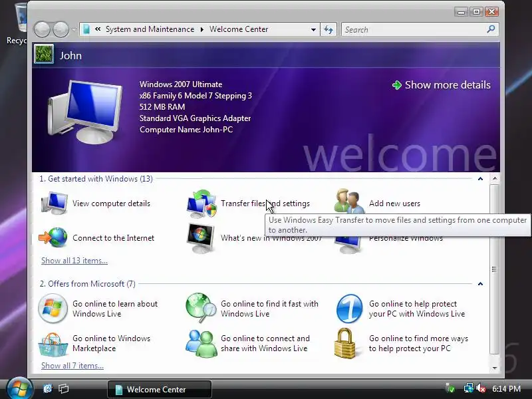Viewport: 532px width, 399px height.
Task: Click the volume muted tray icon
Action: pyautogui.click(x=481, y=388)
